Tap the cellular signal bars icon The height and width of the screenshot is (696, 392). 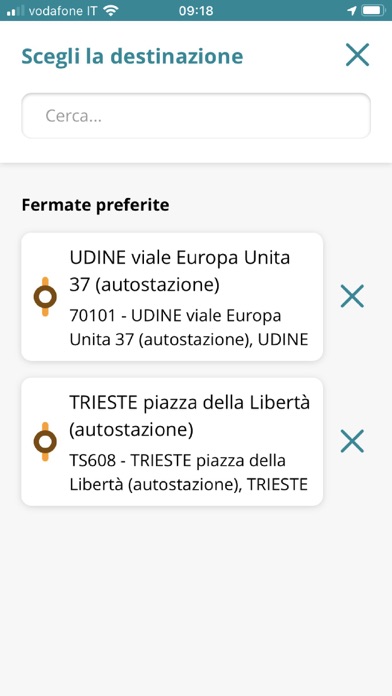(15, 11)
